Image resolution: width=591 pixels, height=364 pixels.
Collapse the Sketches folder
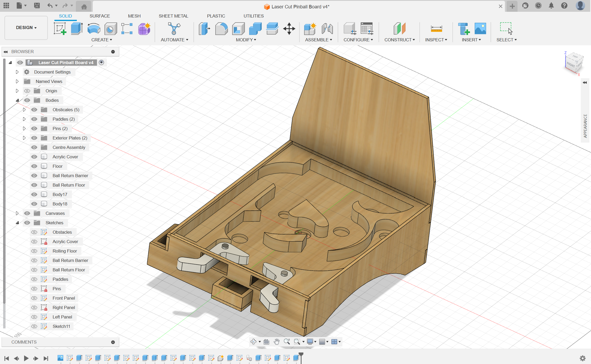click(17, 223)
